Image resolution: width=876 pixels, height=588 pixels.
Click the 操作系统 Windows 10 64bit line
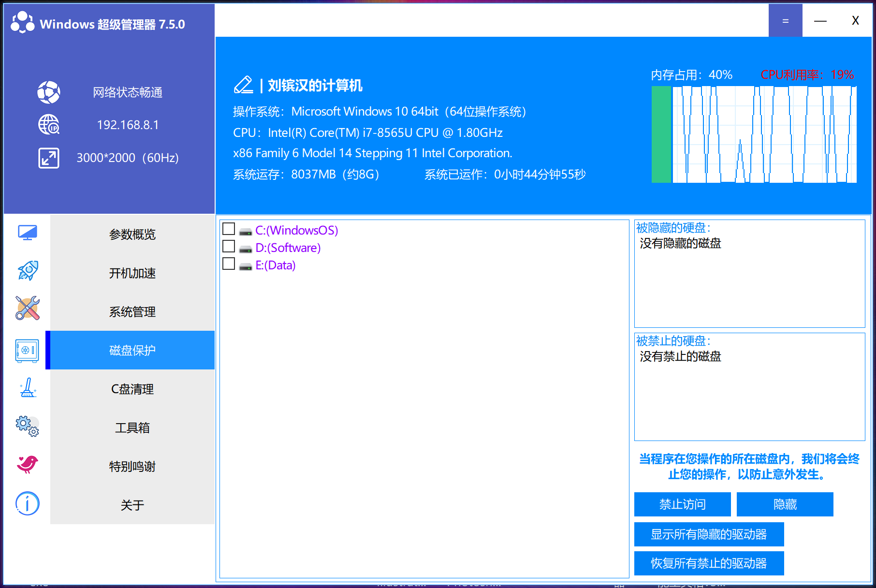[x=380, y=112]
